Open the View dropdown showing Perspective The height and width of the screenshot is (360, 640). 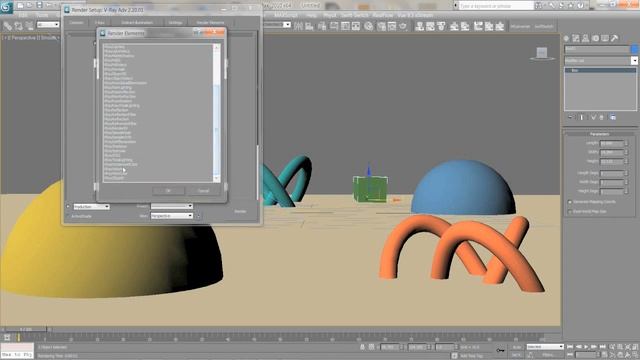[x=172, y=216]
